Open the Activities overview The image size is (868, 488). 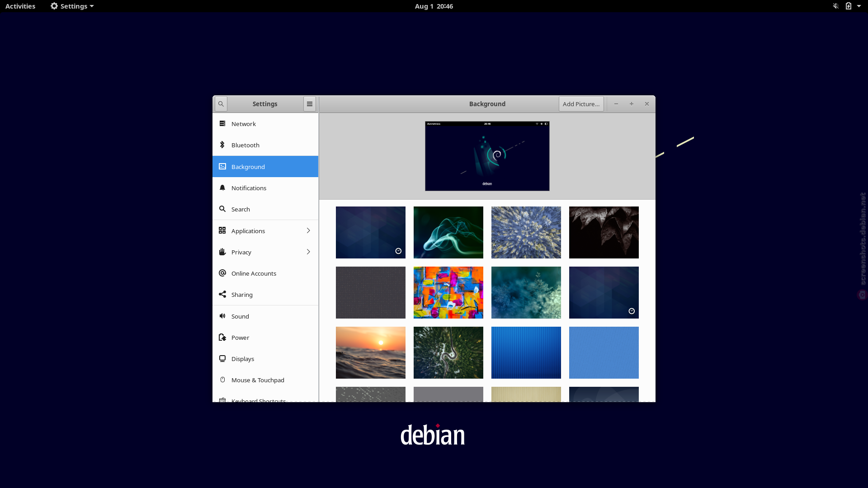pyautogui.click(x=20, y=6)
